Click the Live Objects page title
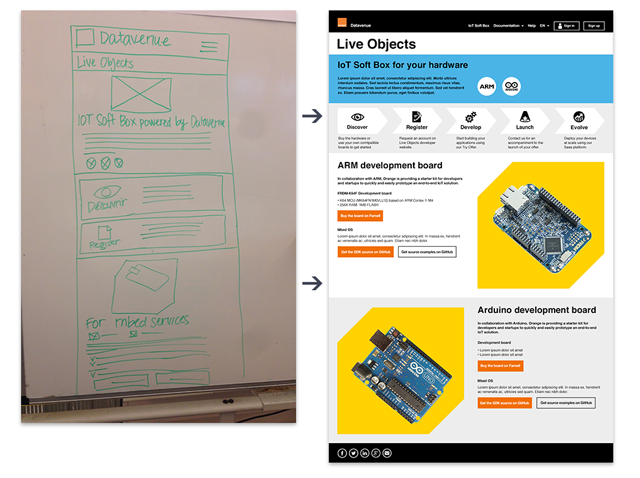640x478 pixels. 376,44
